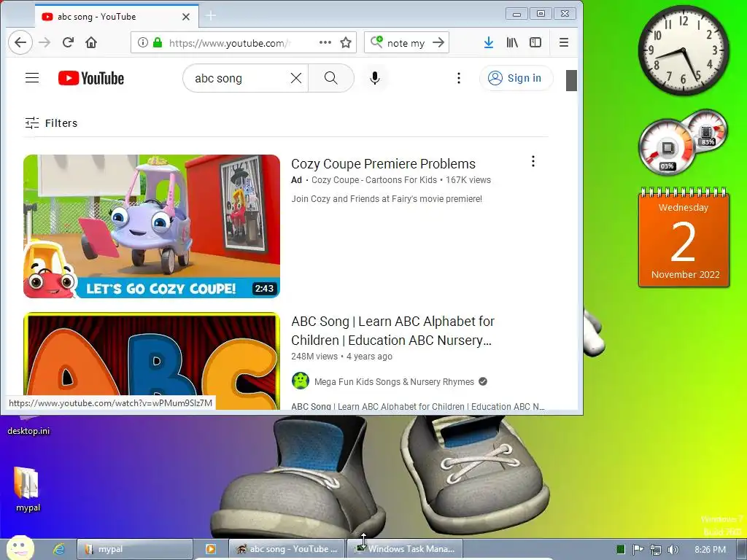Reload the YouTube page
747x560 pixels.
[x=68, y=42]
